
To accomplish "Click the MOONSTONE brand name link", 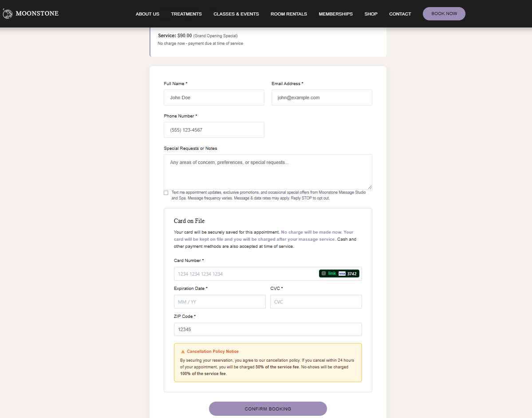I will (x=37, y=14).
